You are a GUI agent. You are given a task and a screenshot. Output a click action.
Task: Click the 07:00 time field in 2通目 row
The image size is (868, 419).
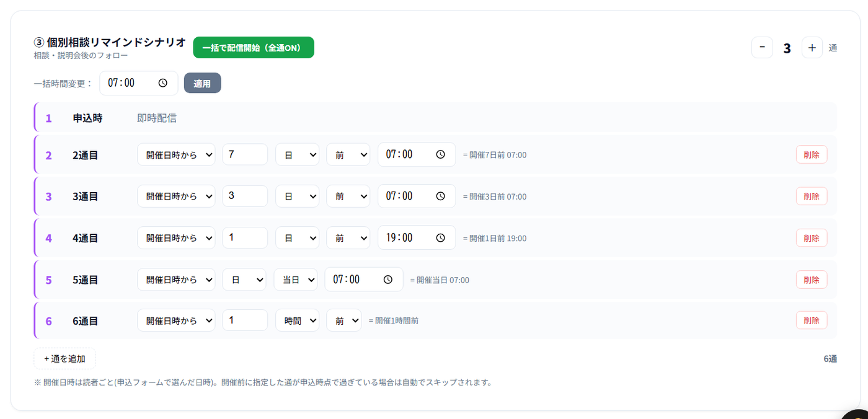coord(417,154)
